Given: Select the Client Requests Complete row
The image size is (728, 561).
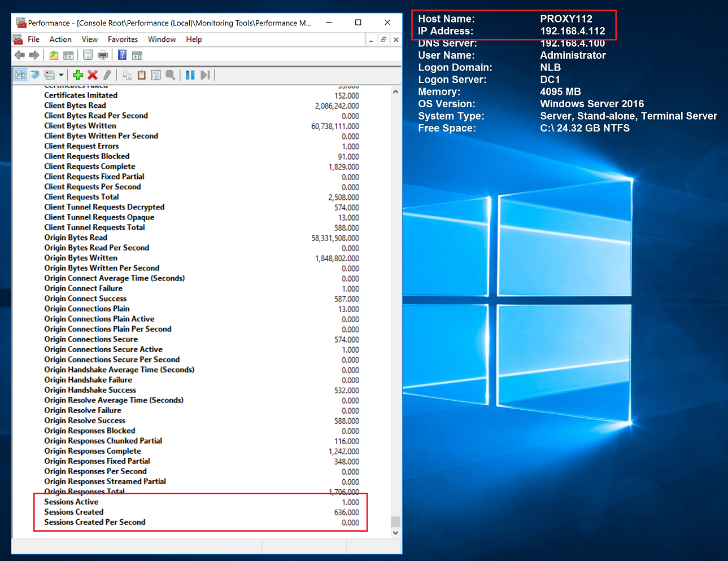Looking at the screenshot, I should [x=202, y=166].
